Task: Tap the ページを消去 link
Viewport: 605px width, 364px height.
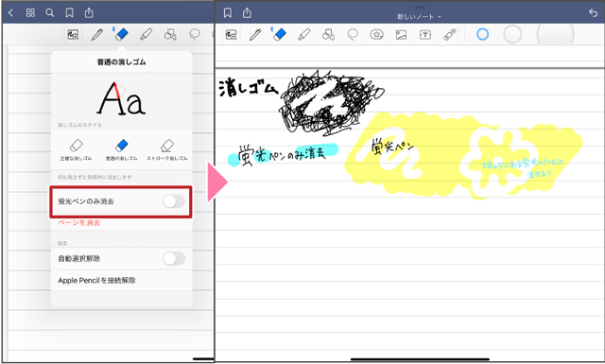Action: pos(79,223)
